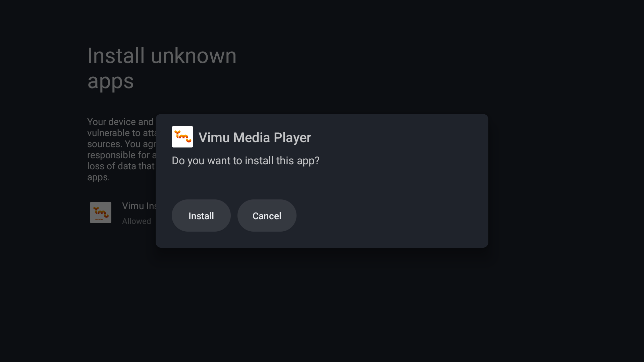Click the white square app icon beside 'Vimu Media Player'

(182, 136)
